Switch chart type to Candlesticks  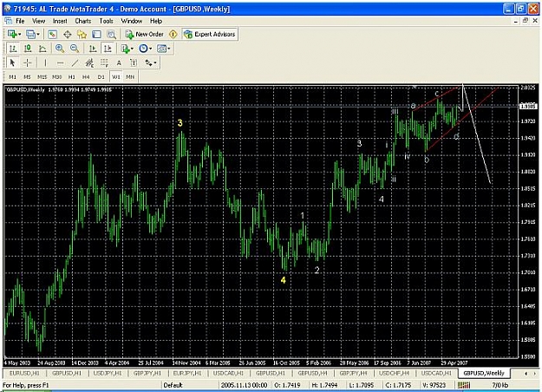(27, 49)
